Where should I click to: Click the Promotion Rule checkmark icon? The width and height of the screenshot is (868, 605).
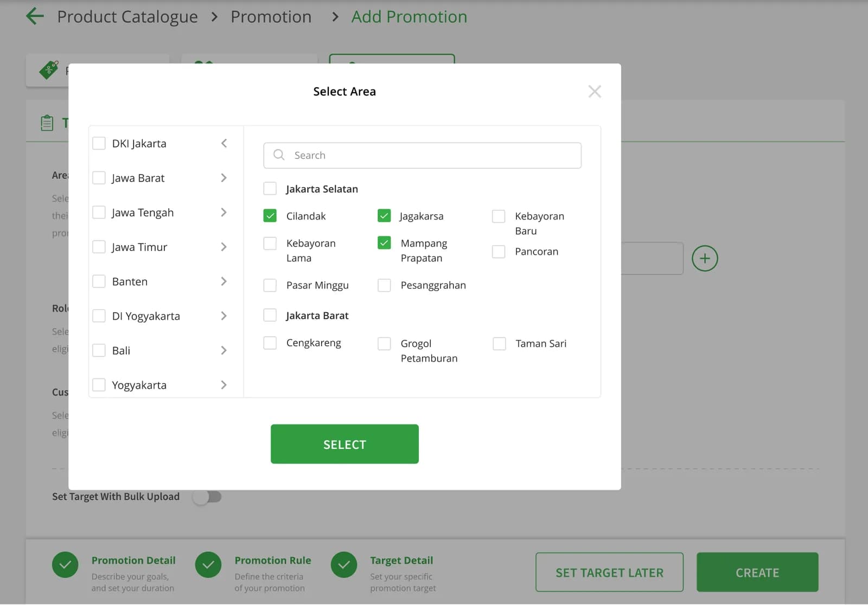click(x=208, y=565)
